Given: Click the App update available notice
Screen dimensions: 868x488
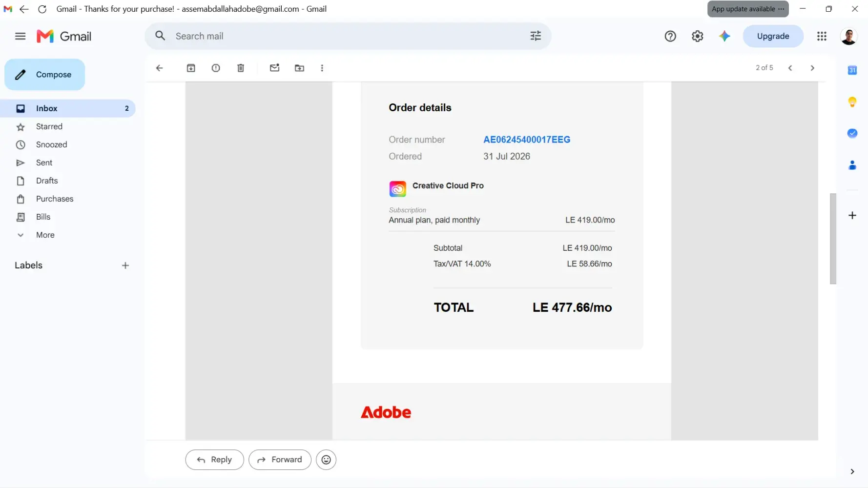Looking at the screenshot, I should (x=748, y=9).
